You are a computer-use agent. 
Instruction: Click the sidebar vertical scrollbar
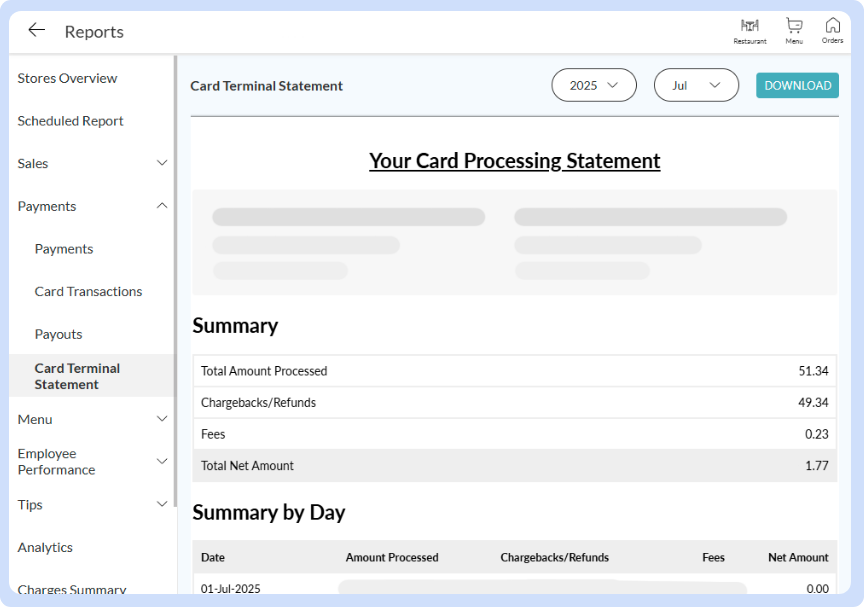click(175, 280)
